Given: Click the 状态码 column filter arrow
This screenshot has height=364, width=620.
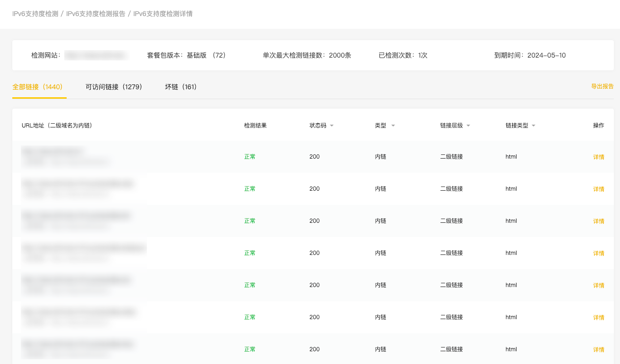Looking at the screenshot, I should coord(332,126).
